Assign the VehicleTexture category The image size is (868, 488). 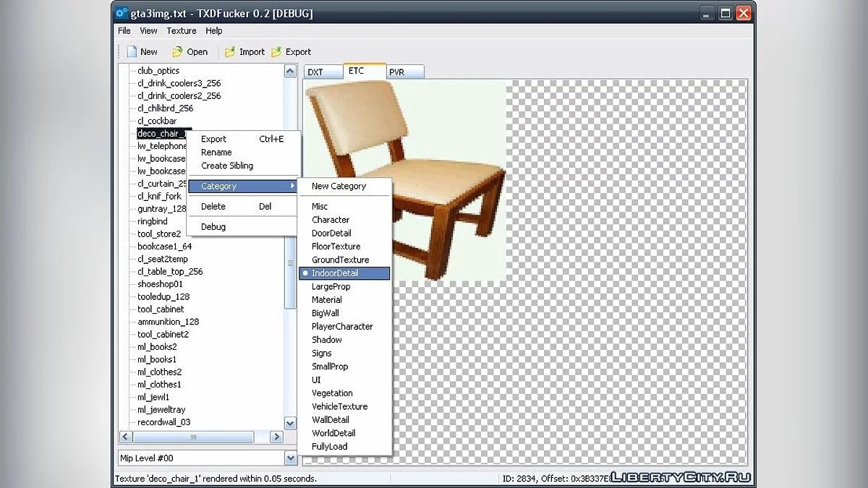[339, 406]
